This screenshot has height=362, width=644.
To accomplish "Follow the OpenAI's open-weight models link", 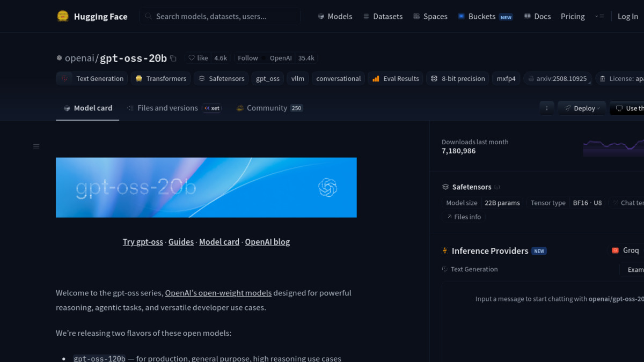I will (218, 293).
